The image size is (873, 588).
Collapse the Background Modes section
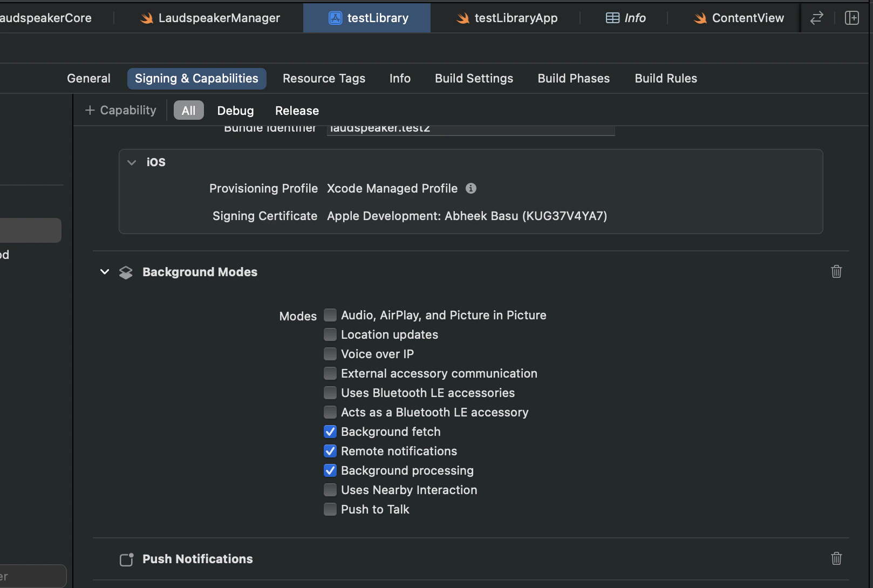click(105, 272)
